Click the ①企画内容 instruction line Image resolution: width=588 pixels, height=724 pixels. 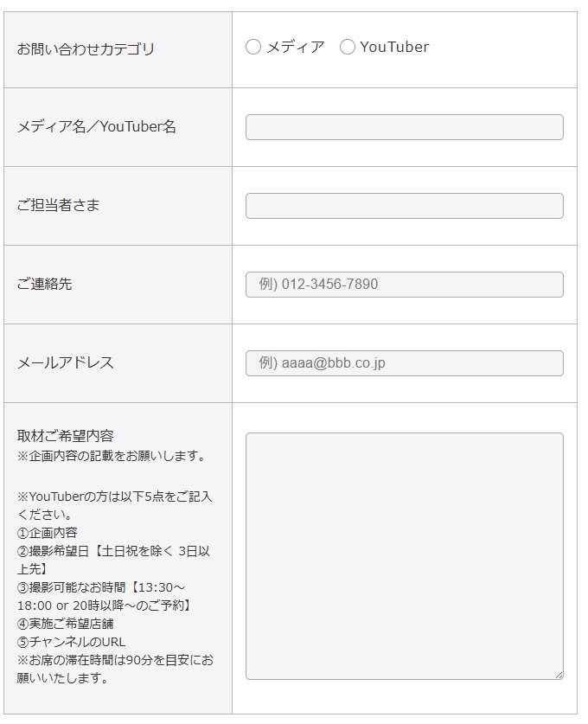point(47,533)
